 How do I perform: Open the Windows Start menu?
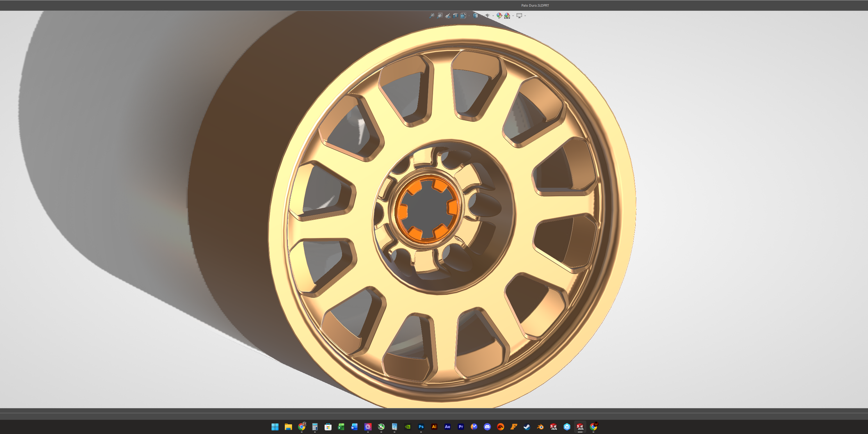(275, 427)
